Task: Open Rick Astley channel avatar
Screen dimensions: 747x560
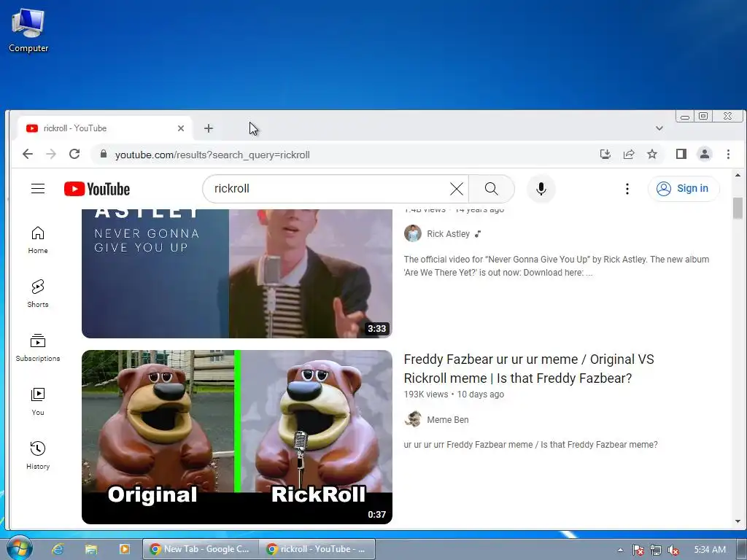Action: click(413, 233)
